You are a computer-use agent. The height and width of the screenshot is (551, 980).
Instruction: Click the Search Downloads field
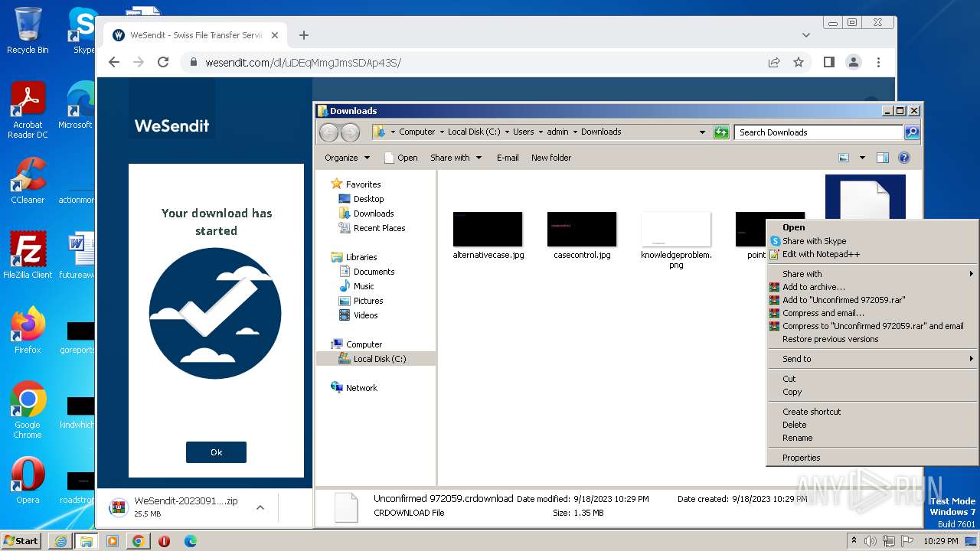pyautogui.click(x=818, y=132)
